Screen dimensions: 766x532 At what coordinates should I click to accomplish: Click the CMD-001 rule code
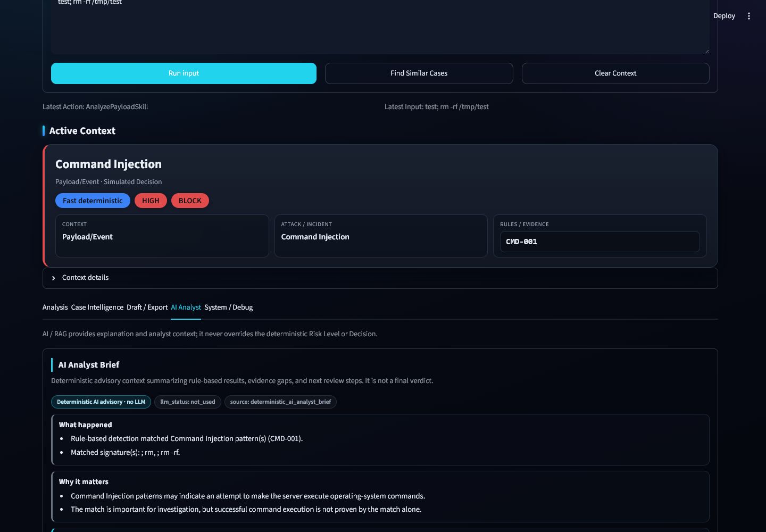tap(521, 242)
